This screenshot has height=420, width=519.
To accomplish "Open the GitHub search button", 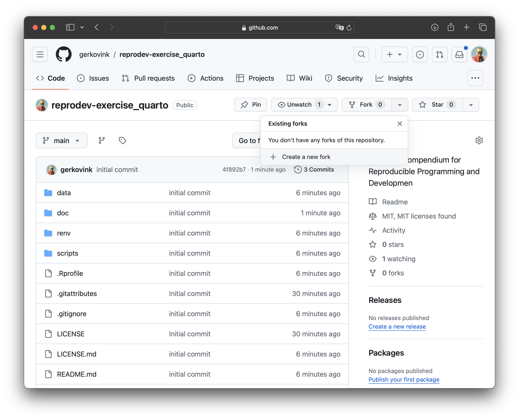I will 361,54.
